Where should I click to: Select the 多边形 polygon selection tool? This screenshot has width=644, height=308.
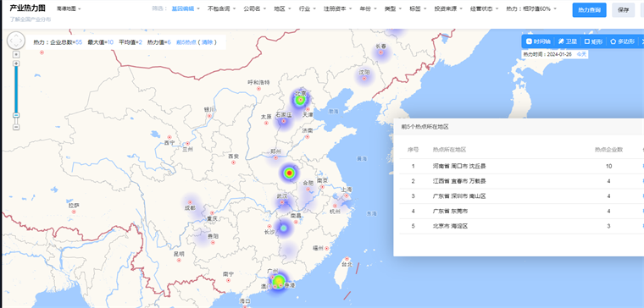tap(622, 41)
